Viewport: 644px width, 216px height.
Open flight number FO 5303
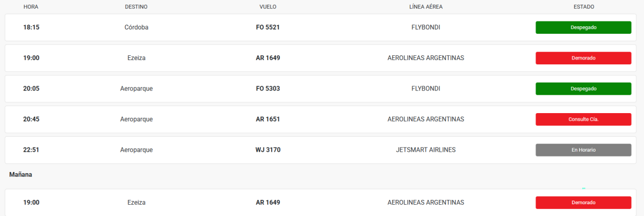[x=267, y=88]
